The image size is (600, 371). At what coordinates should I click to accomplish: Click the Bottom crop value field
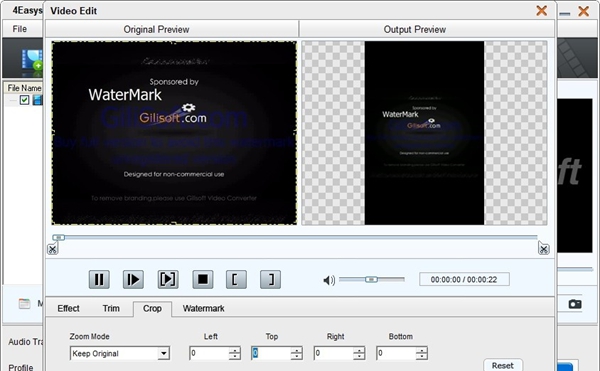396,353
